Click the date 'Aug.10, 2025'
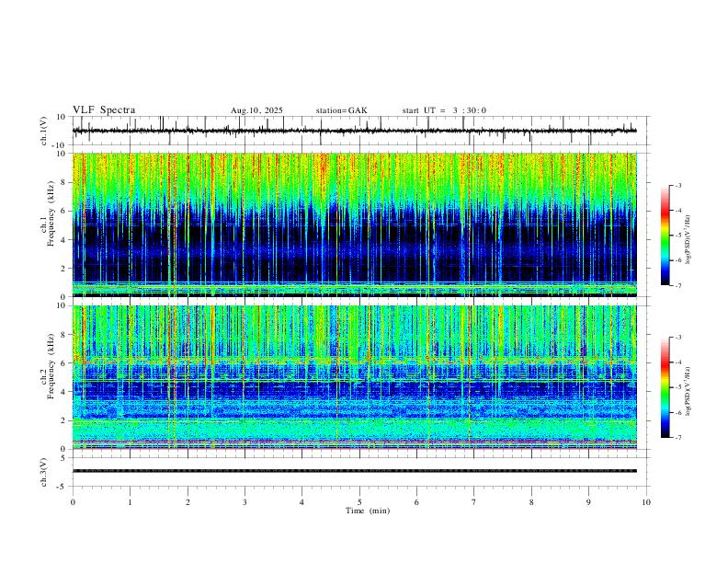Image resolution: width=728 pixels, height=563 pixels. point(256,110)
